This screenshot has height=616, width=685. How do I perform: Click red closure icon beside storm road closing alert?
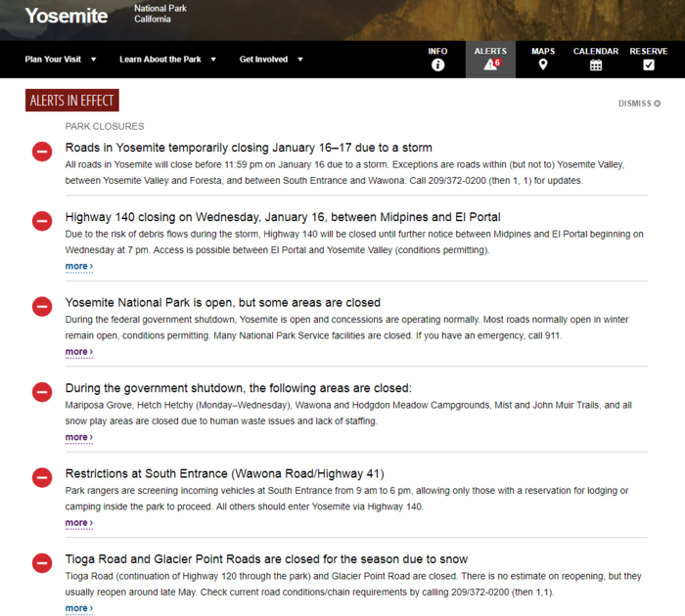pos(42,152)
